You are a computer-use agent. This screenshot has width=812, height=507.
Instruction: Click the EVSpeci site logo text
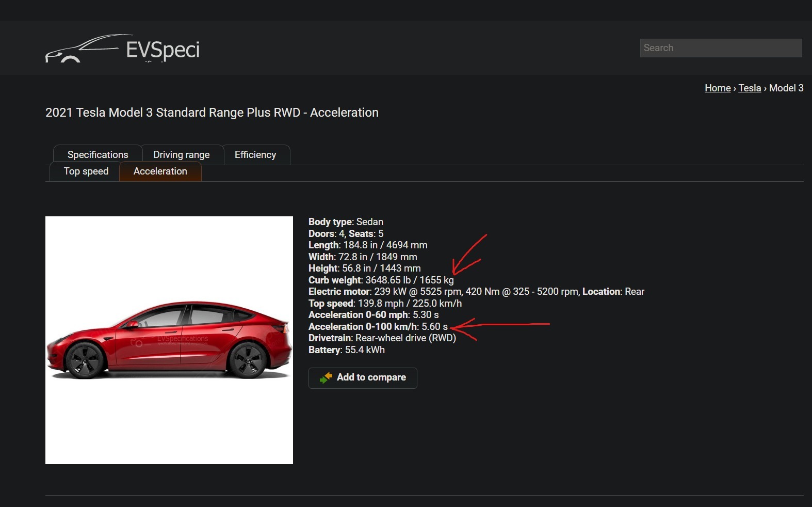click(x=163, y=50)
